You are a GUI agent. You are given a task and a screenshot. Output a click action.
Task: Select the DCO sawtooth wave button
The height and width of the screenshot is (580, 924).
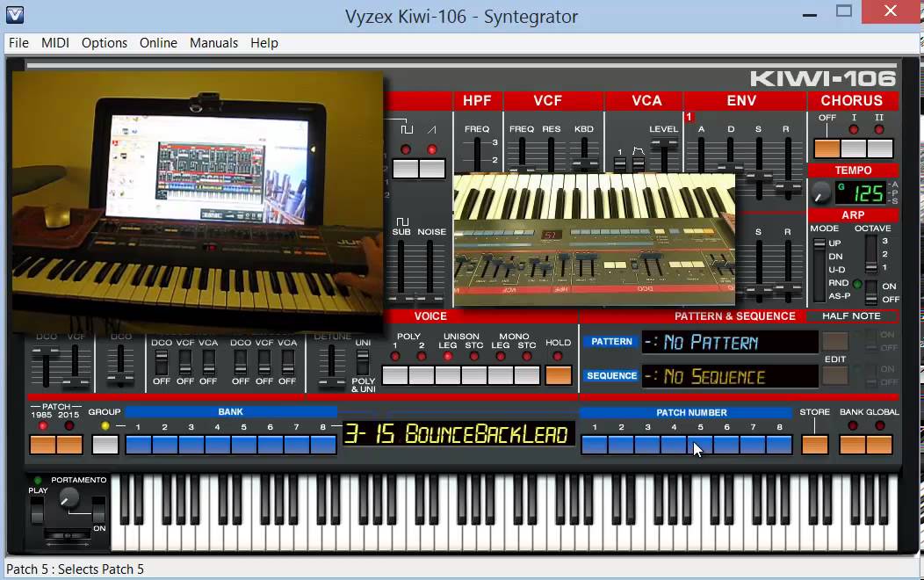click(432, 169)
